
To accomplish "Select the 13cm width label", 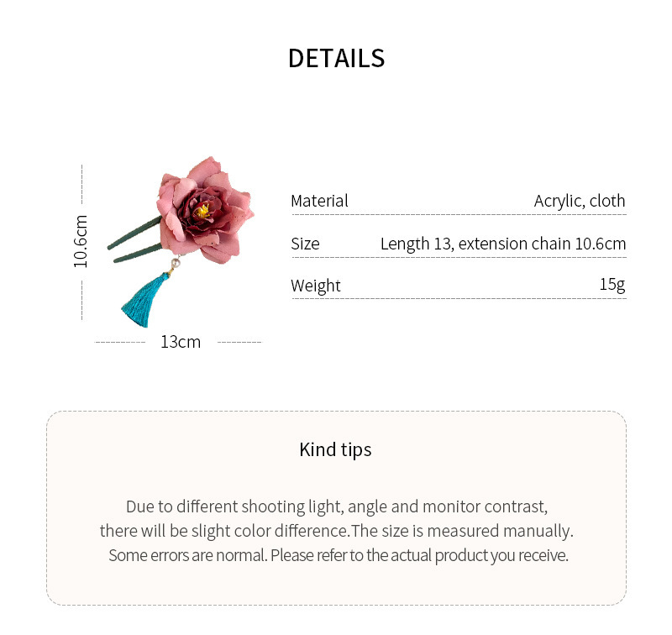I will (x=181, y=342).
